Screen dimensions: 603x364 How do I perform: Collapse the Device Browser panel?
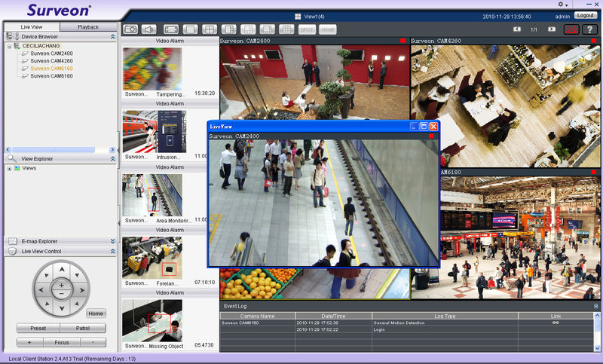click(112, 36)
